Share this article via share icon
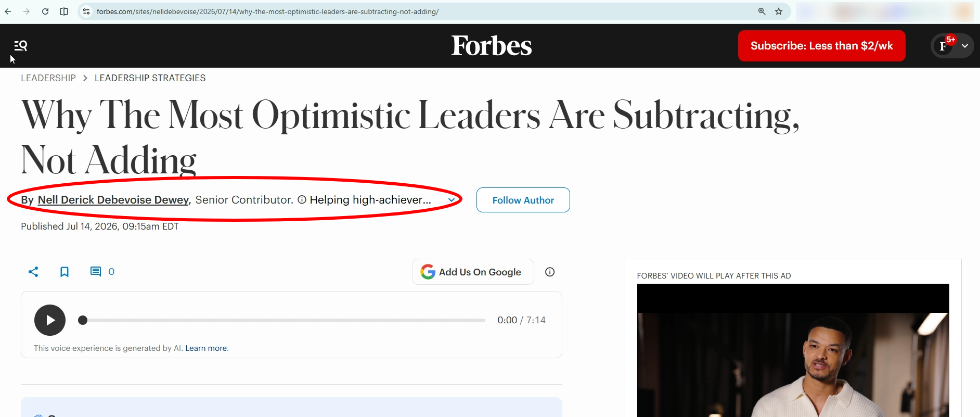980x417 pixels. click(x=33, y=272)
